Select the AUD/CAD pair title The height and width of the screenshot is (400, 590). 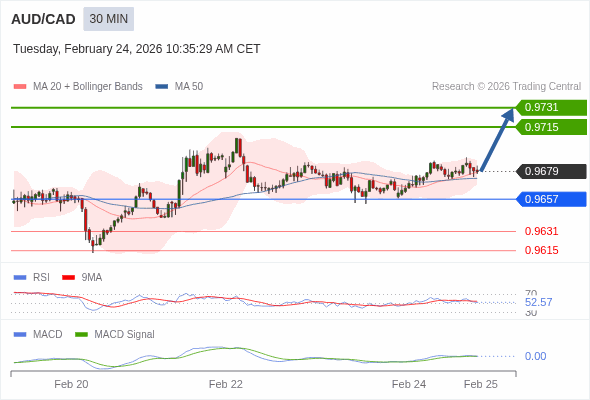point(43,19)
